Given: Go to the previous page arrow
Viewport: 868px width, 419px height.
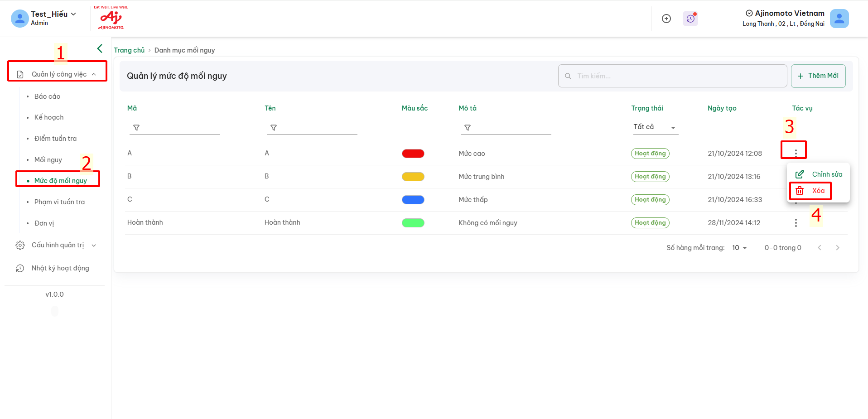Looking at the screenshot, I should tap(820, 248).
